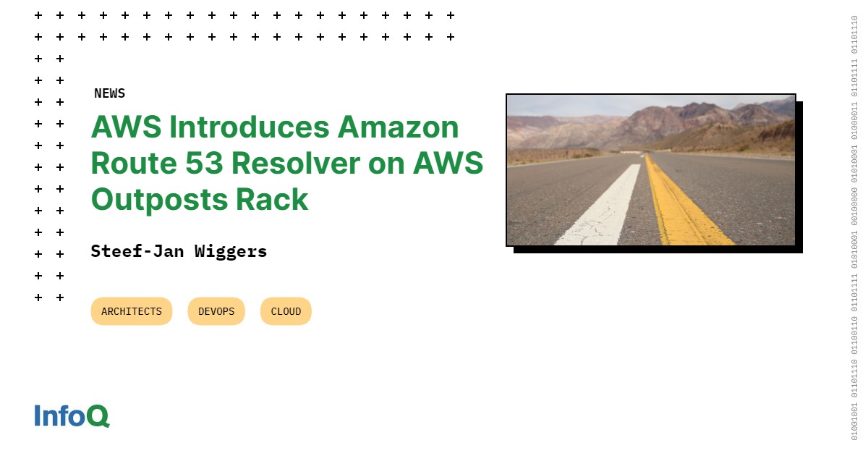Open author Steef-Jan Wiggers' name
This screenshot has width=868, height=456.
point(179,251)
